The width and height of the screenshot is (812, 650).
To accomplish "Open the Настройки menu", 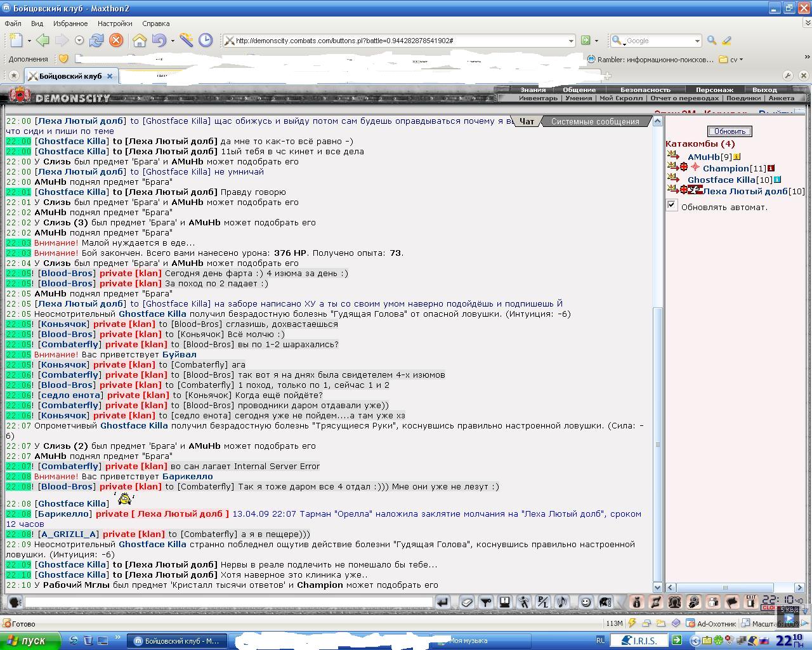I will click(x=115, y=23).
